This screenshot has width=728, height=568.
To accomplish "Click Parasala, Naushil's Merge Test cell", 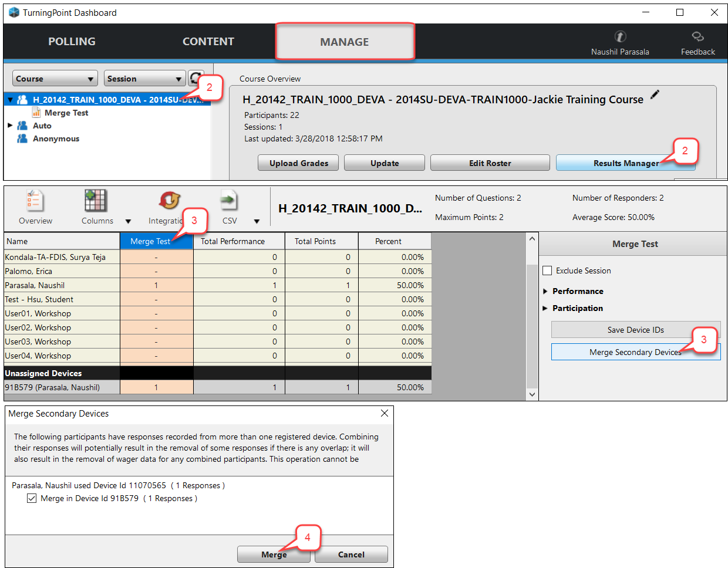I will coord(157,285).
